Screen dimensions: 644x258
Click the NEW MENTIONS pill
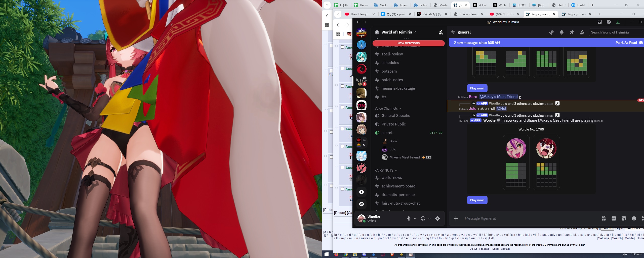pyautogui.click(x=409, y=43)
